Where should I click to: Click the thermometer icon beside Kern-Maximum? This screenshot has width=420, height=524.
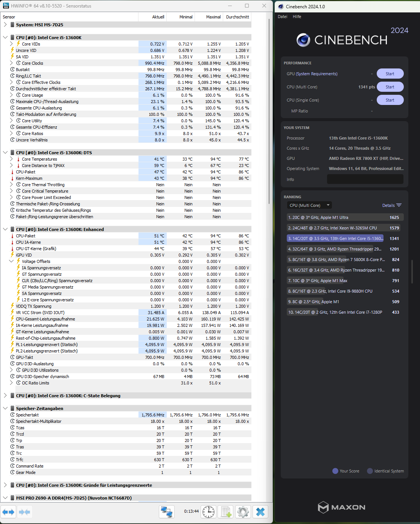click(x=12, y=178)
